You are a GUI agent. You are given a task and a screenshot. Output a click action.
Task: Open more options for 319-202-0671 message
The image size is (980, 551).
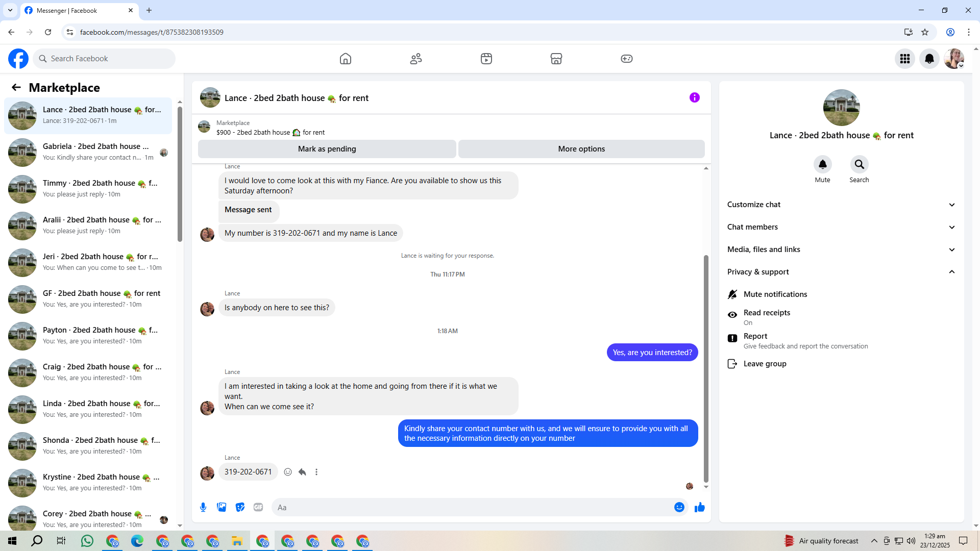point(316,472)
